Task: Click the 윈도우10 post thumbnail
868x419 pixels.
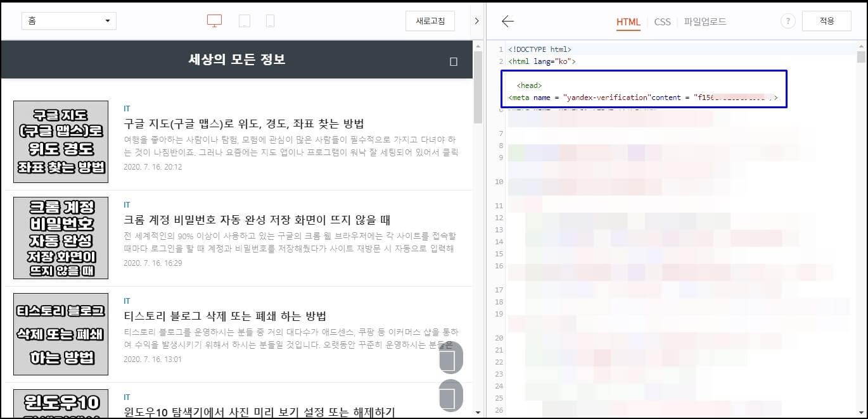Action: 61,404
